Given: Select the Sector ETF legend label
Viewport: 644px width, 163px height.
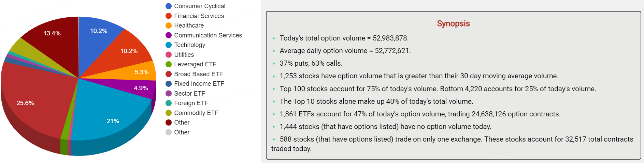Looking at the screenshot, I should (189, 94).
